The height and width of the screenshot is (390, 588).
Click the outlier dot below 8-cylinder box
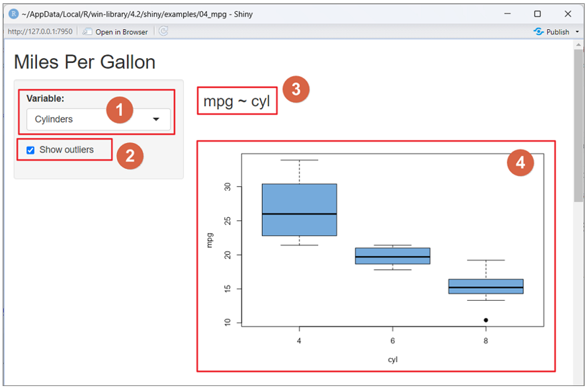point(485,320)
